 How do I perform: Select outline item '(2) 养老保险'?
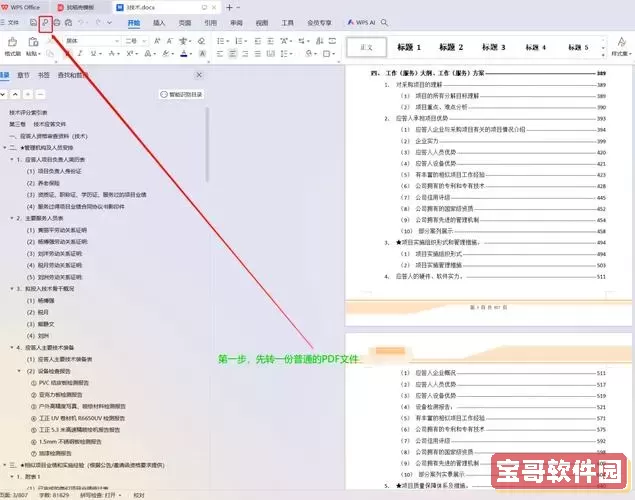point(43,183)
